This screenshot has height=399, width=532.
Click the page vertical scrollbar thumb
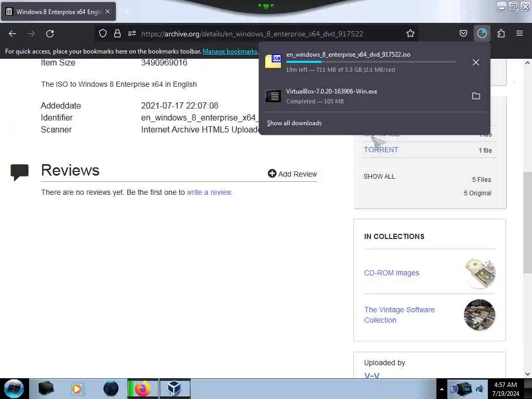click(x=527, y=222)
